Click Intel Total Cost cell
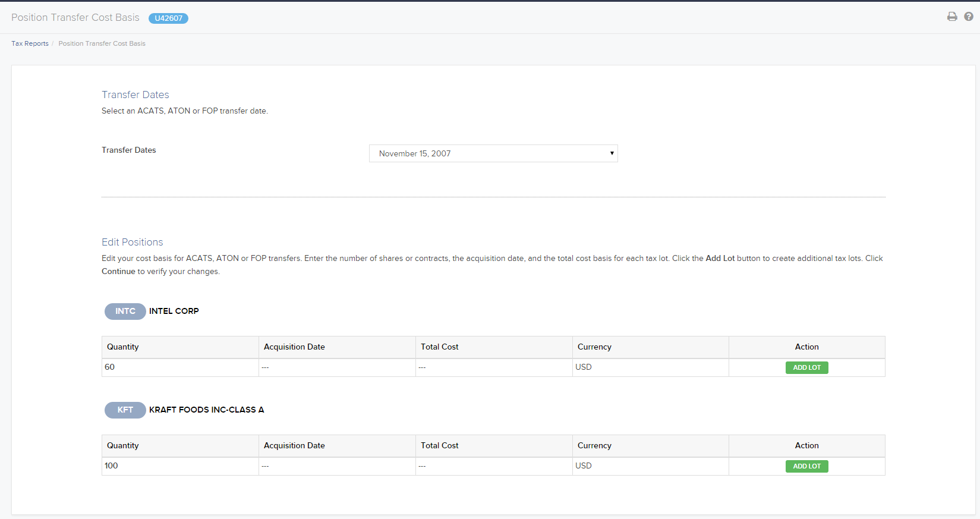This screenshot has height=519, width=980. [x=494, y=367]
